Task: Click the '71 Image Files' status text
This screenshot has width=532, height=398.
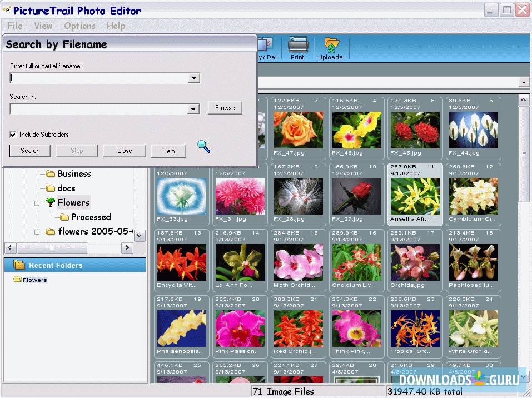Action: (x=284, y=391)
